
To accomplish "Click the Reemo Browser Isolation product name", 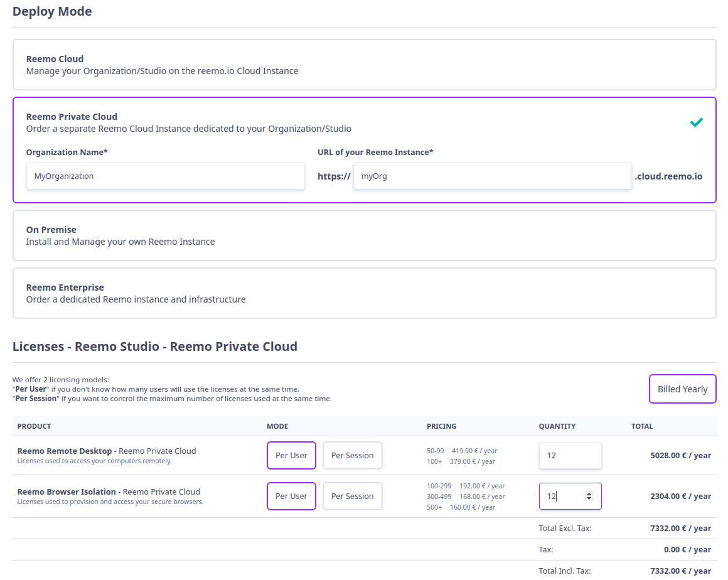I will 67,491.
